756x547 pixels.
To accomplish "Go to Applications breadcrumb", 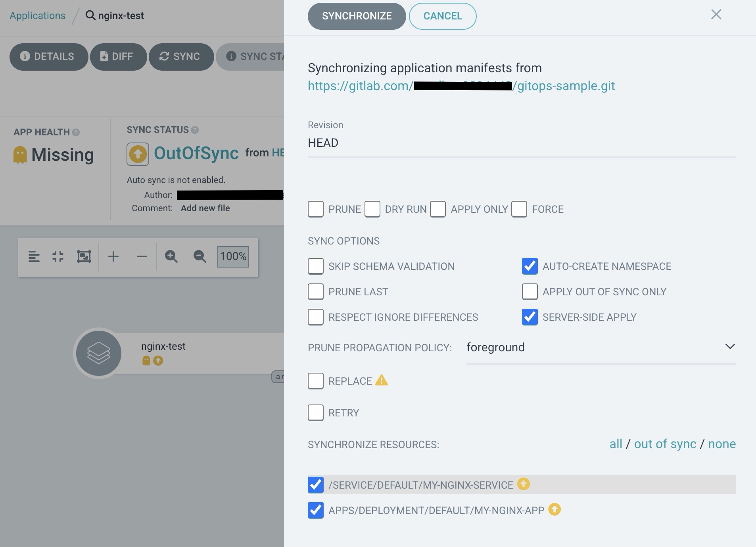I will click(x=38, y=16).
